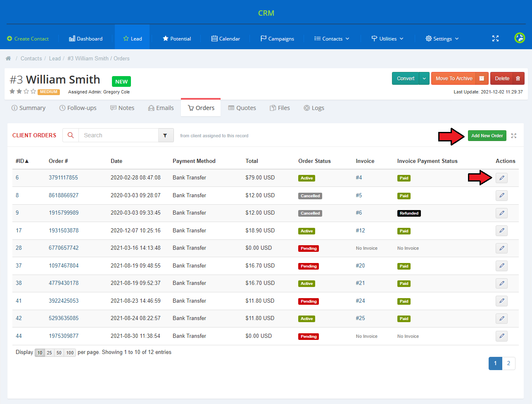
Task: Edit order 1915799989 with pencil icon
Action: coord(501,213)
